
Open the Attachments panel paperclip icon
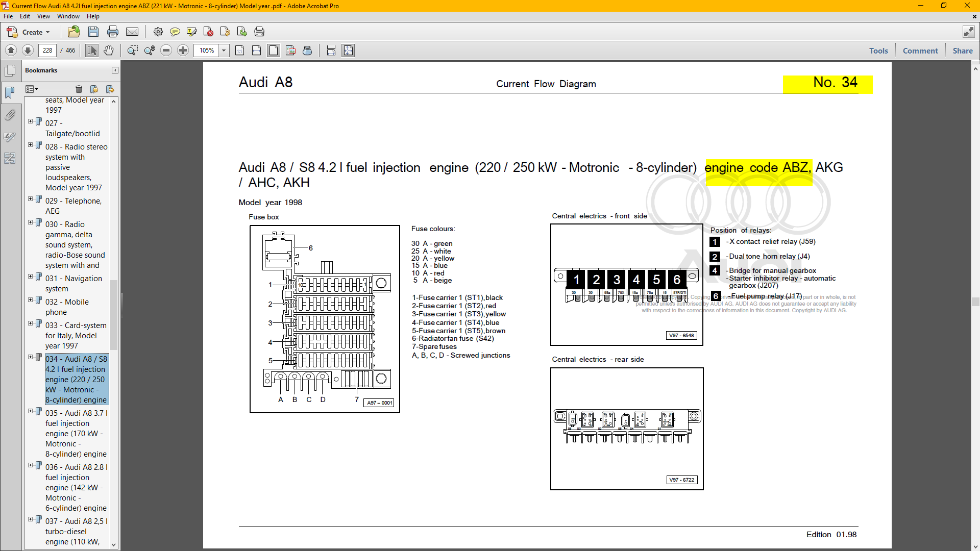click(x=10, y=115)
